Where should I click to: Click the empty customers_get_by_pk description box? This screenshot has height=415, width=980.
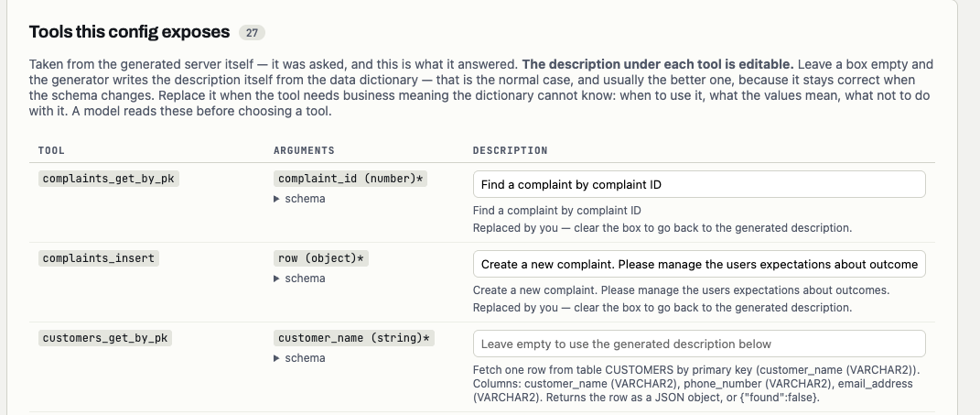699,344
